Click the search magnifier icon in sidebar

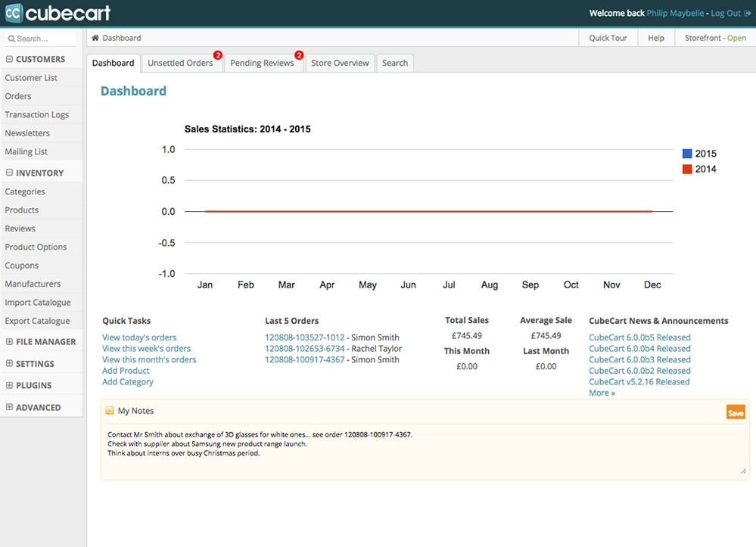(11, 39)
